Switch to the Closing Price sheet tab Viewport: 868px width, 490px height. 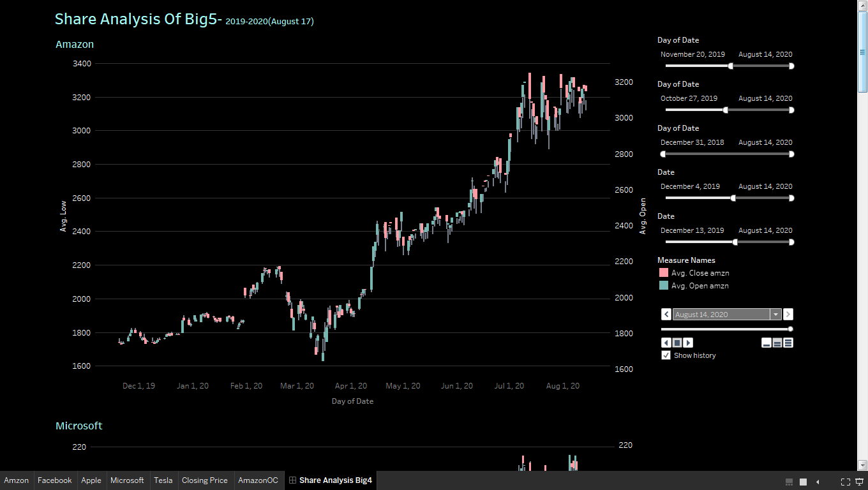pos(205,480)
